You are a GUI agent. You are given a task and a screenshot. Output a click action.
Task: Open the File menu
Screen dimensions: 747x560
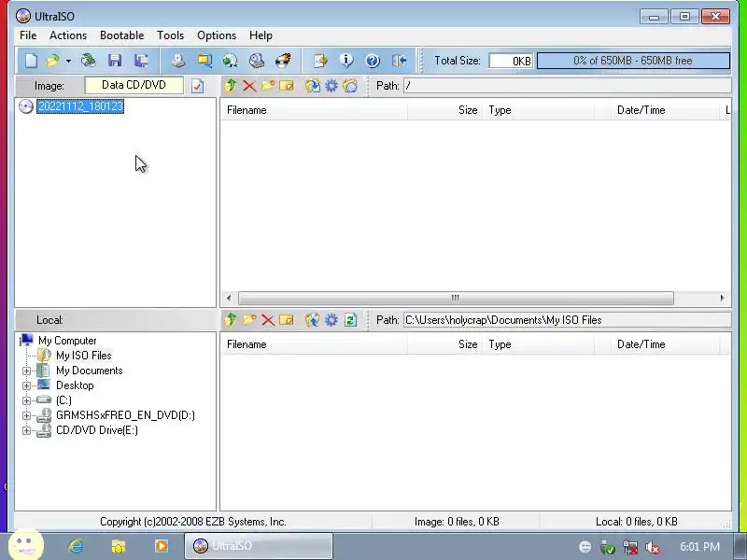coord(28,35)
